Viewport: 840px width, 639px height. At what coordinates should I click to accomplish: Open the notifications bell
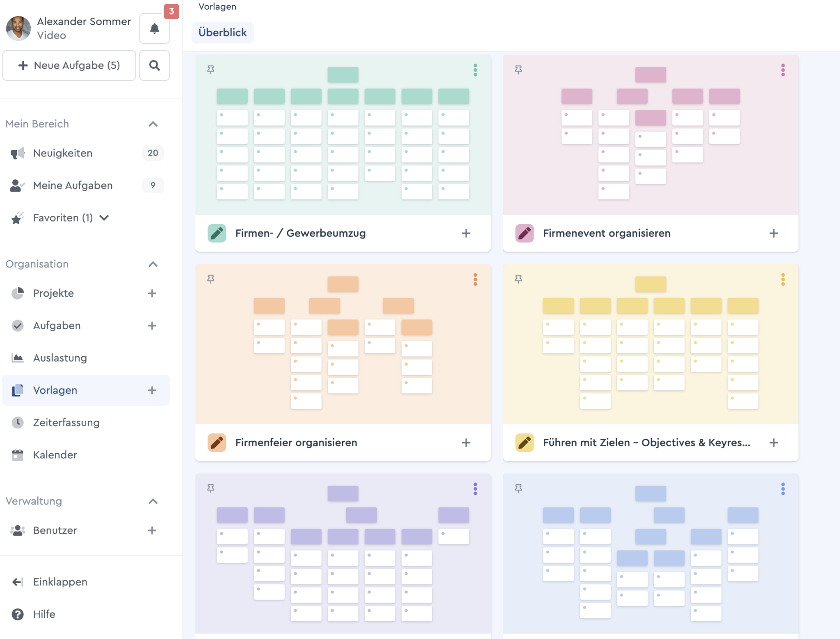click(154, 28)
